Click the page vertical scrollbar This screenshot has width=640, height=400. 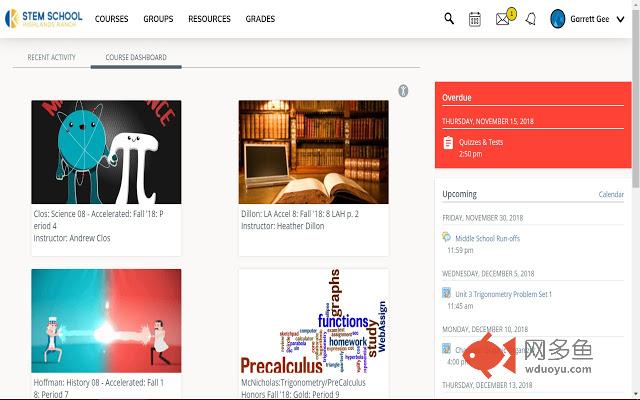click(x=636, y=98)
